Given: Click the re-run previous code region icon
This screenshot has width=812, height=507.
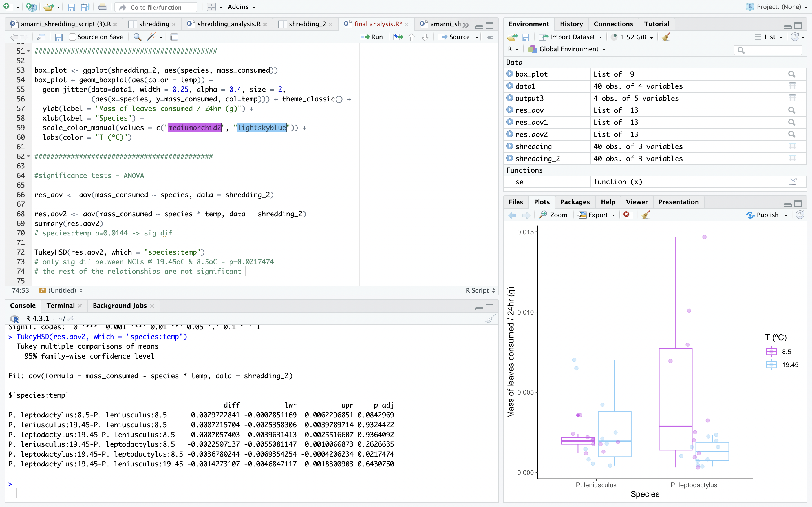Looking at the screenshot, I should point(399,37).
